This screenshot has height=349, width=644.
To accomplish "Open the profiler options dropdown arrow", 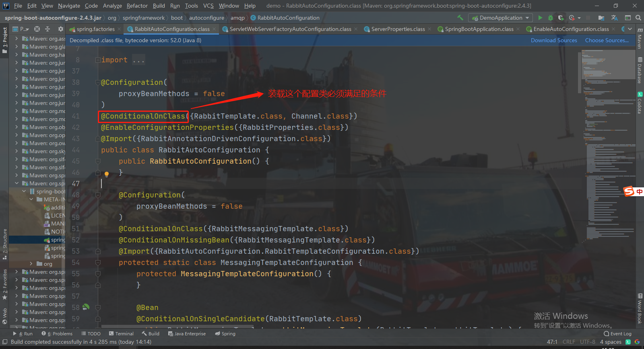I will (579, 18).
